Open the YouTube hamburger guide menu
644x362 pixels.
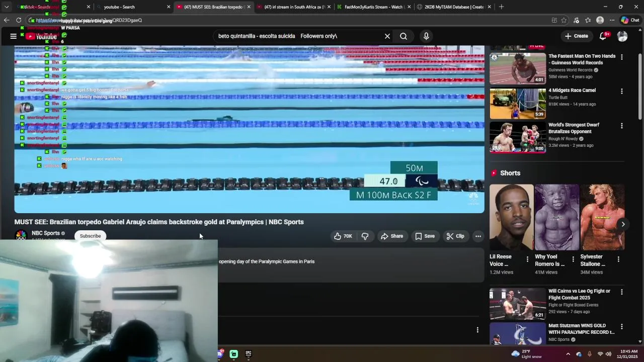tap(13, 36)
